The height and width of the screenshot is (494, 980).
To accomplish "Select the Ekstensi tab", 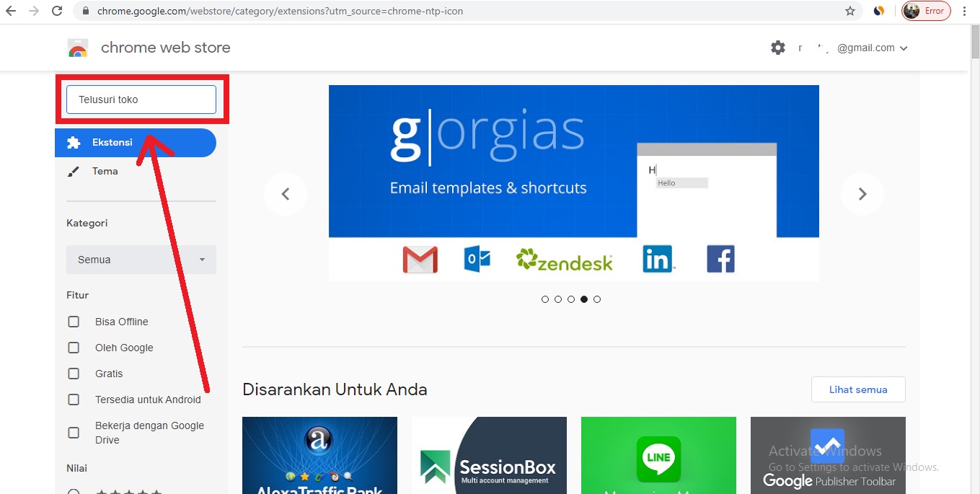I will click(x=136, y=143).
